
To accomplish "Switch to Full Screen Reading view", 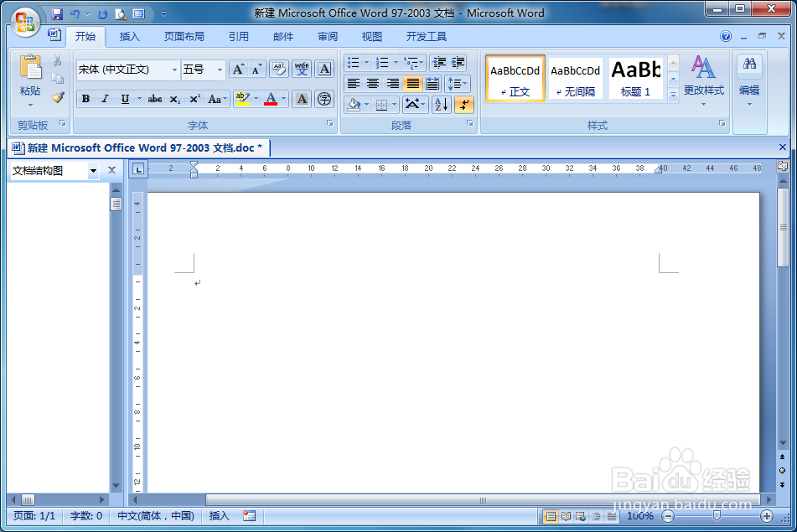I will pyautogui.click(x=566, y=516).
